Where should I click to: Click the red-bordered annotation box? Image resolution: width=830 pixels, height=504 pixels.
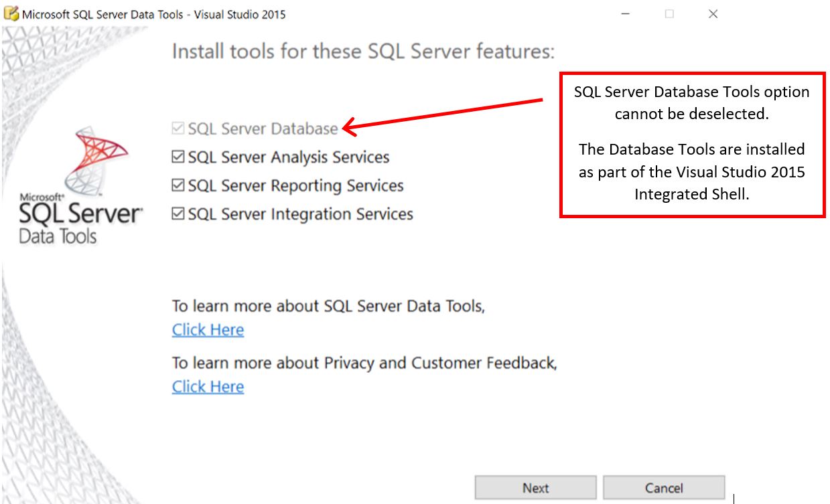coord(692,143)
